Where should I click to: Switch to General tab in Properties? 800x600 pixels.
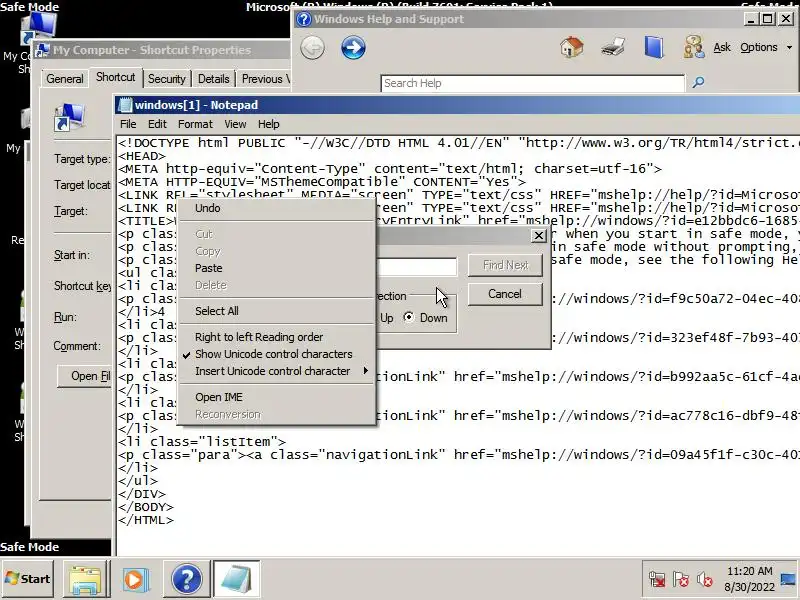(64, 79)
